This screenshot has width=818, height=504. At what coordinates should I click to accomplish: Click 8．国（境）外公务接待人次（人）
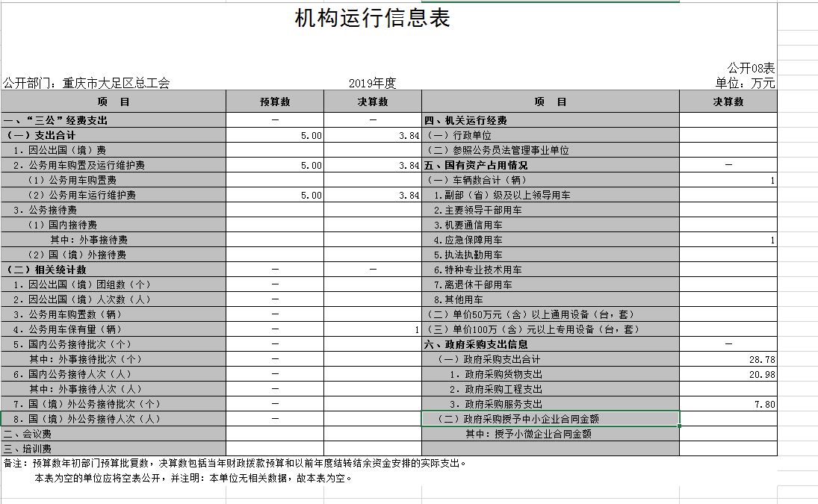pos(87,419)
